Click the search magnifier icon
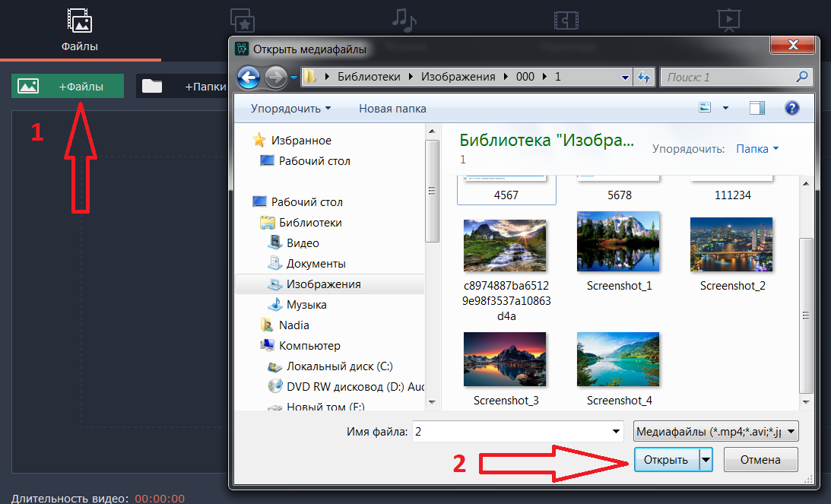This screenshot has height=504, width=831. [x=801, y=77]
